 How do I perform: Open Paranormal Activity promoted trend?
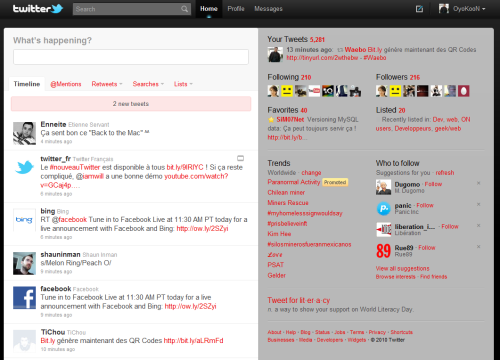pyautogui.click(x=294, y=182)
